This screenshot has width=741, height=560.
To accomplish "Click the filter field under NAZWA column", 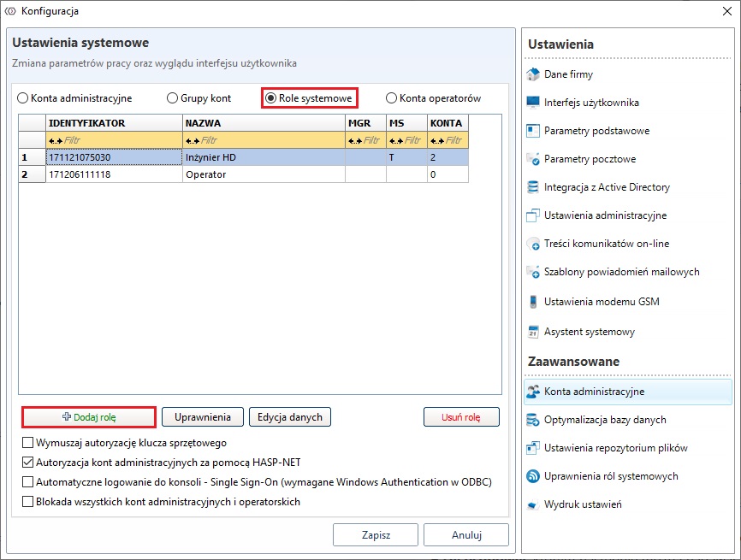I will [x=264, y=140].
